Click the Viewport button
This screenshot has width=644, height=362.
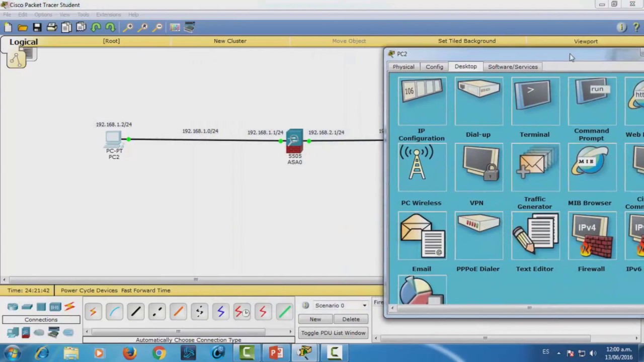tap(586, 41)
